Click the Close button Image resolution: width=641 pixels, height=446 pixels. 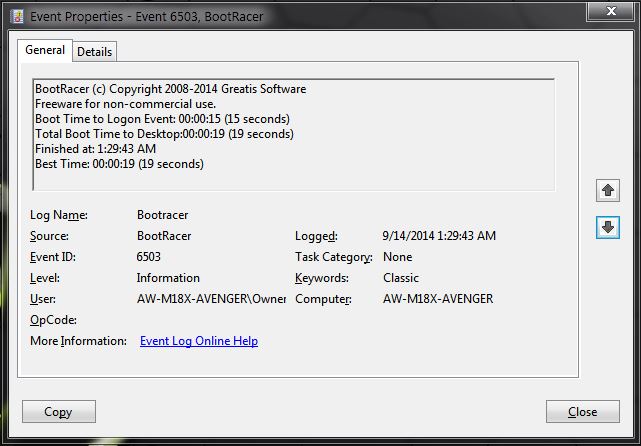click(583, 411)
